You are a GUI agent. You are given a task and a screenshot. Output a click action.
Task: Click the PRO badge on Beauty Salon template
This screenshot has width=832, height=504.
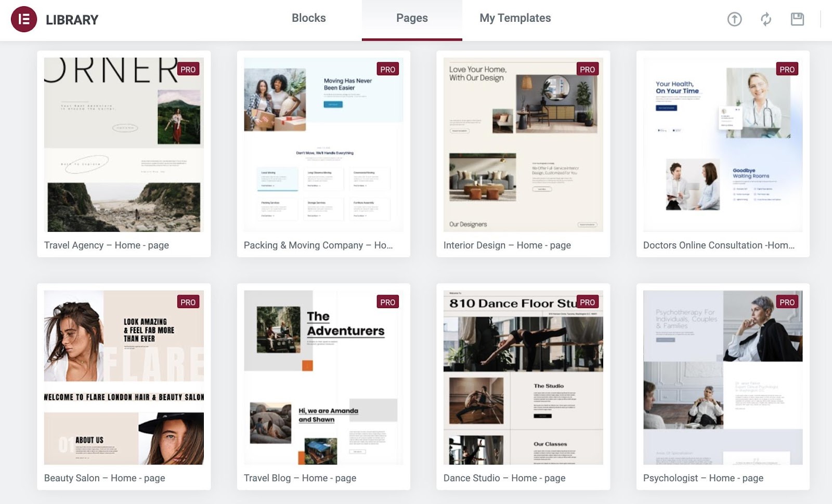[x=188, y=301]
